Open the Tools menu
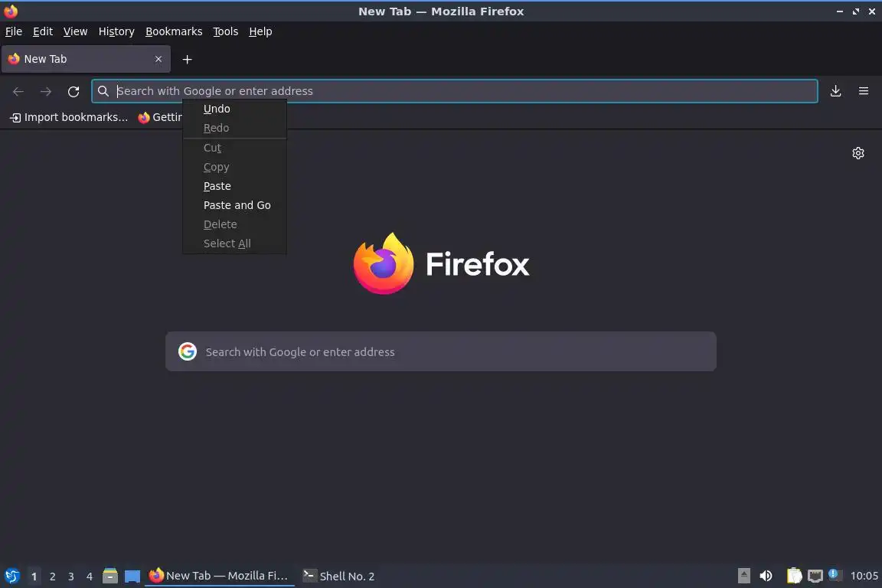The width and height of the screenshot is (882, 588). tap(226, 31)
